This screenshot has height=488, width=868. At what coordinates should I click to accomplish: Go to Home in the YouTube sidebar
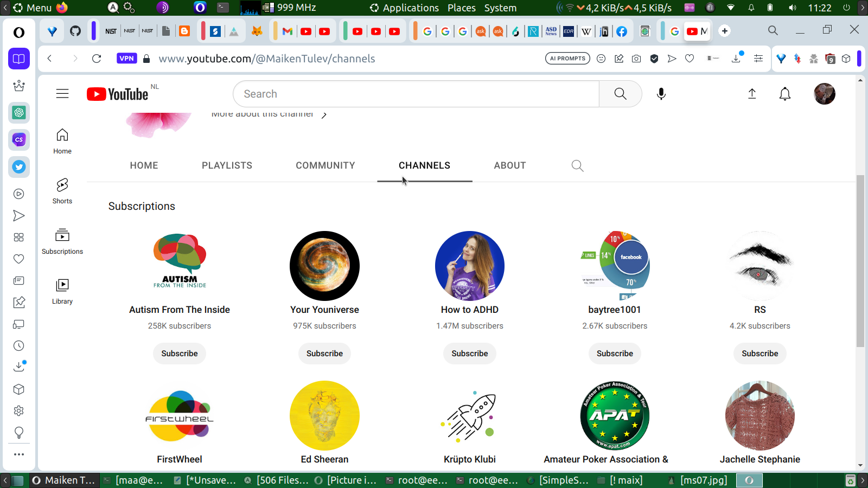click(x=62, y=141)
